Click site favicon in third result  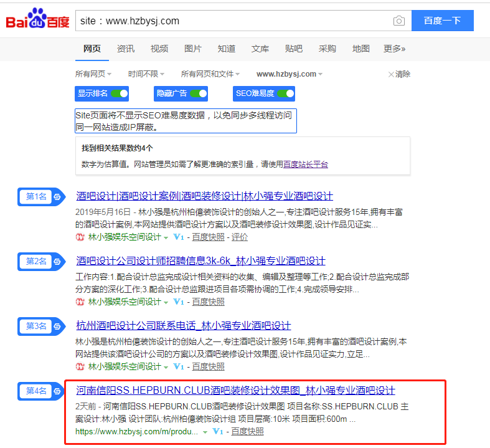(x=80, y=367)
